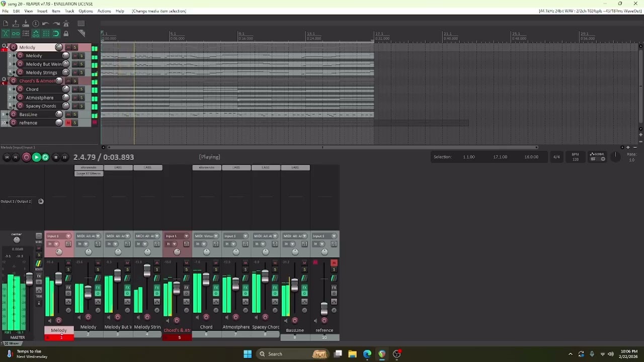Open Windows Start menu
This screenshot has height=362, width=644.
(x=248, y=354)
